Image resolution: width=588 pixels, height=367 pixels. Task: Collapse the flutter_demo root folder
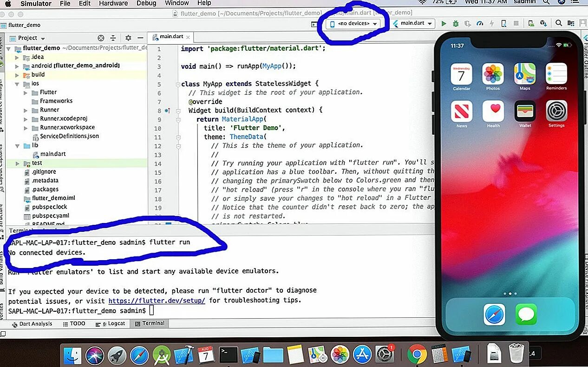click(9, 48)
